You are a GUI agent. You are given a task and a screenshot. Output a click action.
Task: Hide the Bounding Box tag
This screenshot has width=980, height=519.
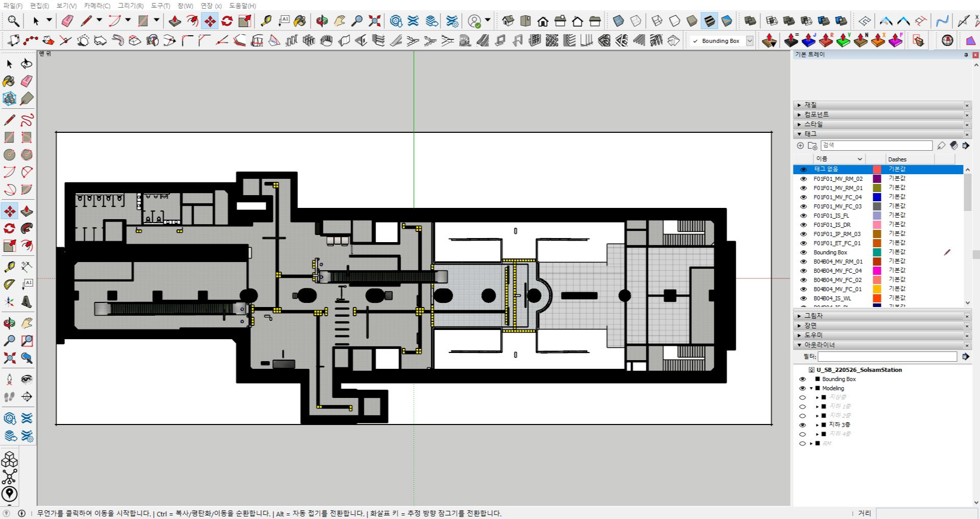803,252
